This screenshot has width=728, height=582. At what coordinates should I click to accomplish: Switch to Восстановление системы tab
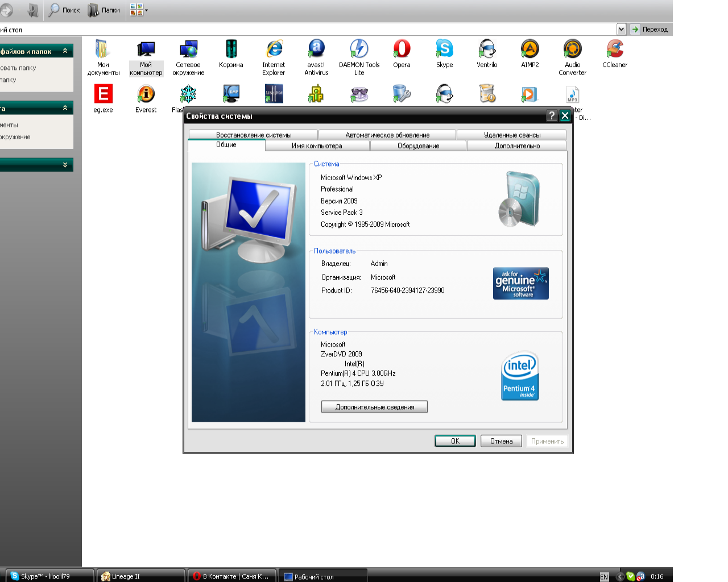[x=253, y=135]
